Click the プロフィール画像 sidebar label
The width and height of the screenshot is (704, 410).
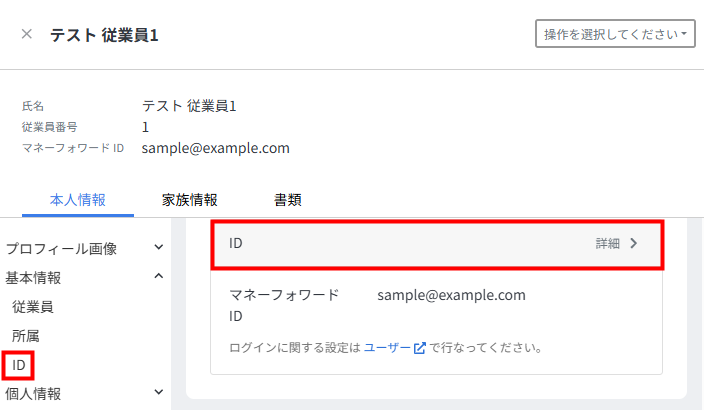[x=62, y=248]
